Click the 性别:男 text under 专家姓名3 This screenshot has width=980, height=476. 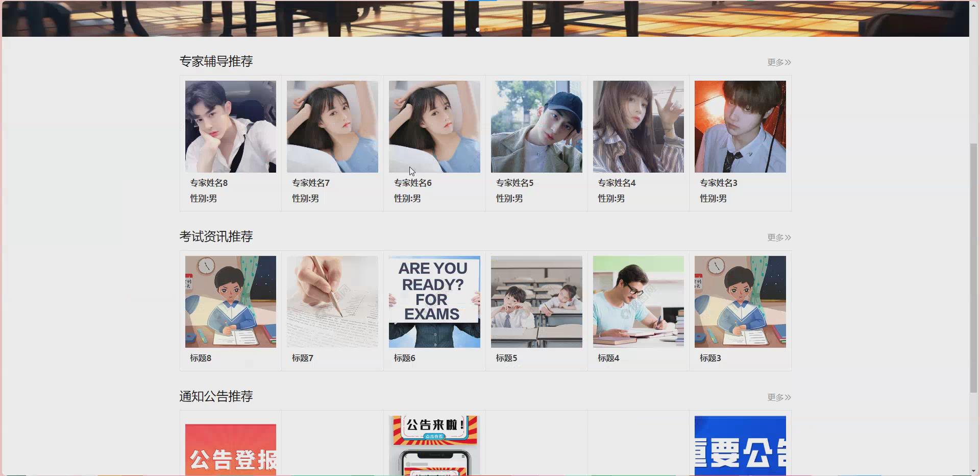713,198
